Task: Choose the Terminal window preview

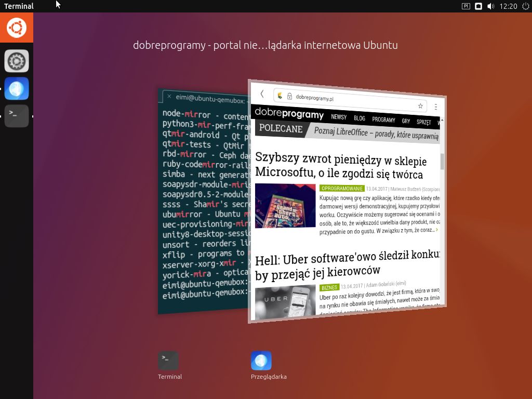Action: pyautogui.click(x=203, y=201)
